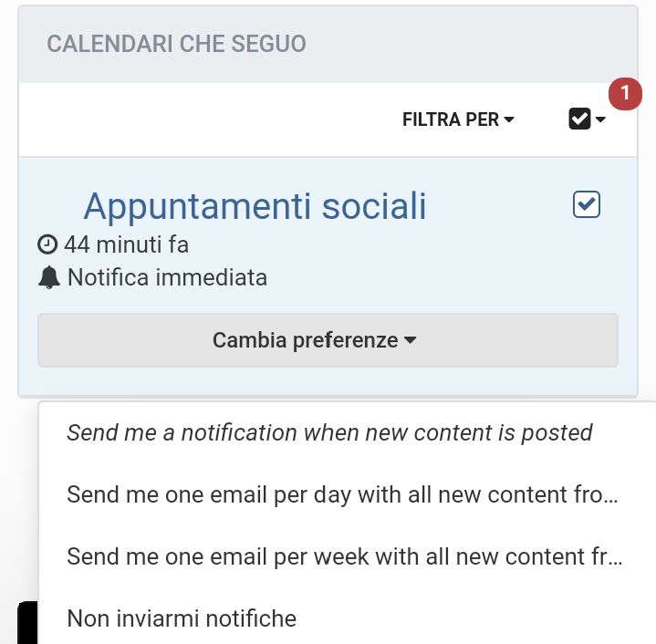Screen dimensions: 656x644
Task: Click the Cambia preferenze button
Action: coord(328,340)
